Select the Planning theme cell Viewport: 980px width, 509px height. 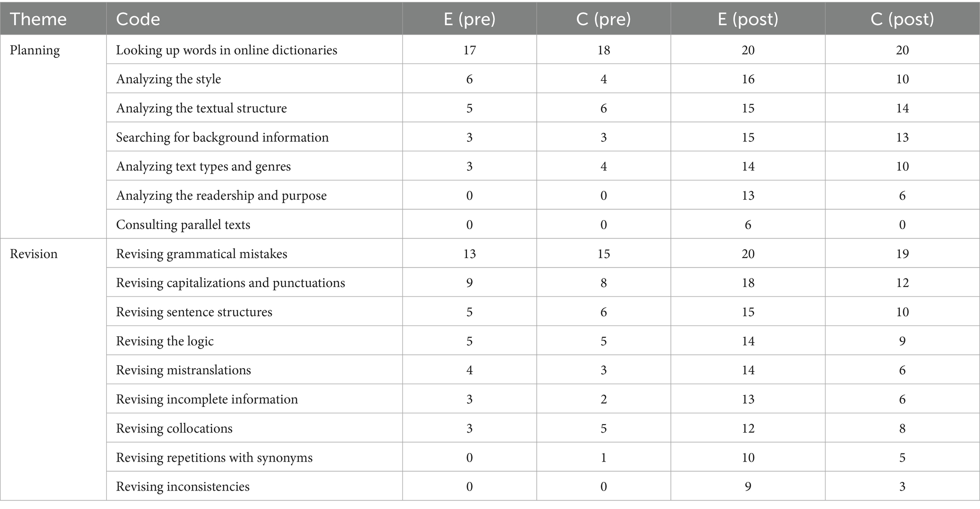[x=35, y=50]
